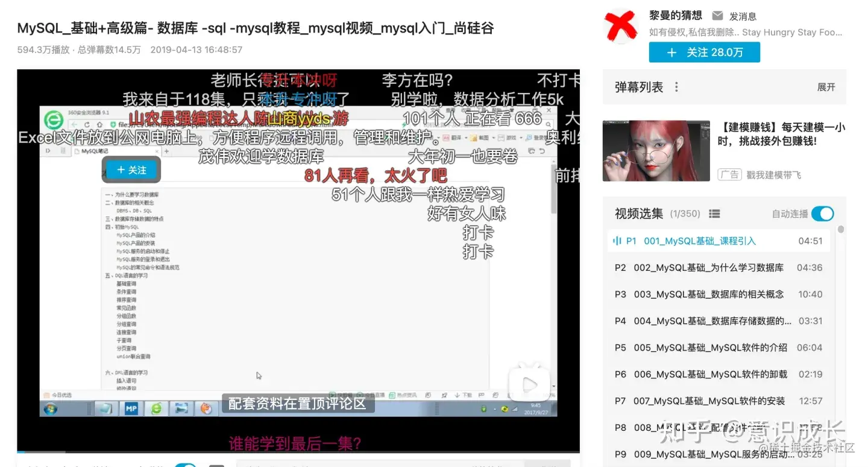Viewport: 868px width, 467px height.
Task: Select P7 007_MySQL基础_MySQL软件的安装
Action: [x=719, y=401]
